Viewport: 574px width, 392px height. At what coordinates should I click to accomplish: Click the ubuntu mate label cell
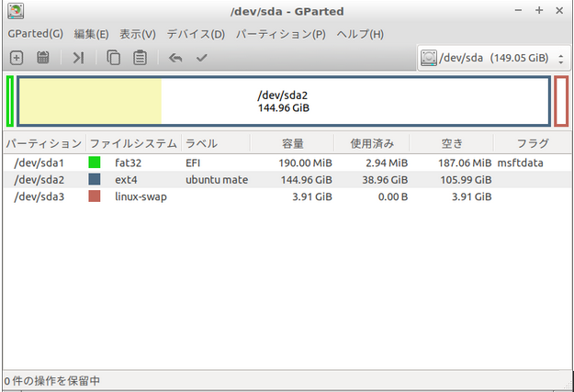tap(217, 180)
